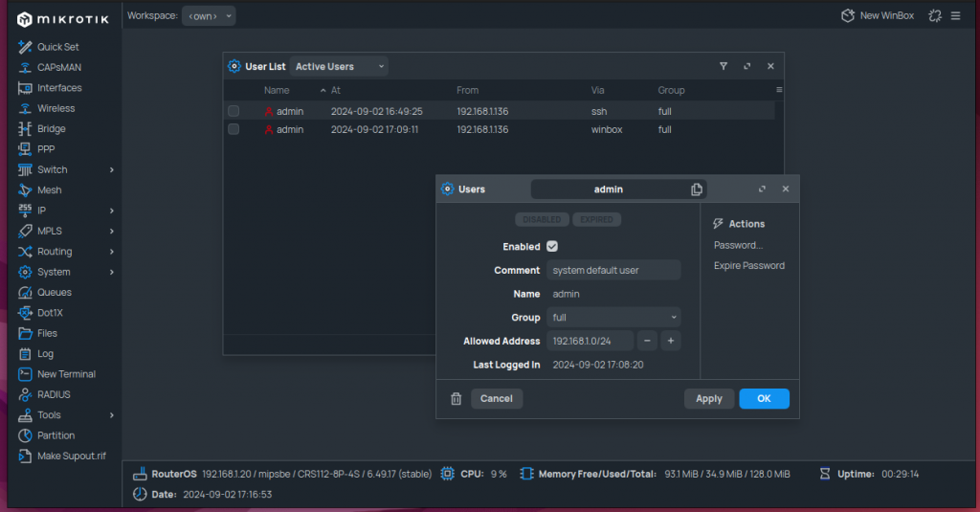The image size is (980, 512).
Task: Select winbox cell in User List
Action: pyautogui.click(x=607, y=129)
